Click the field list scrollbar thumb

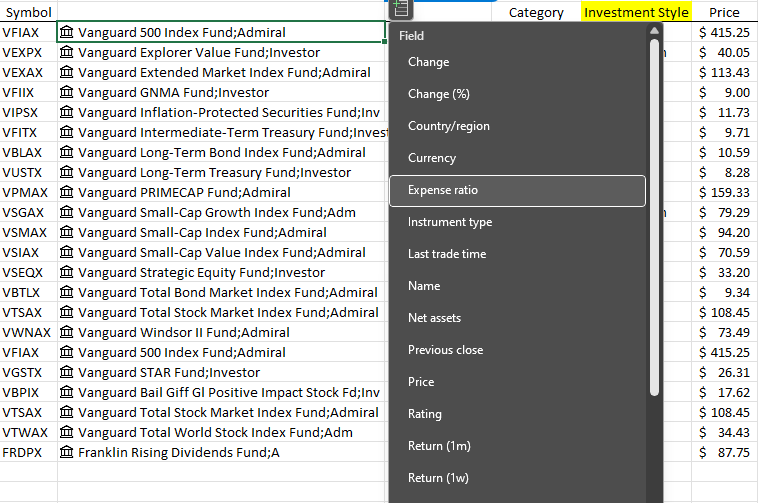pyautogui.click(x=655, y=217)
